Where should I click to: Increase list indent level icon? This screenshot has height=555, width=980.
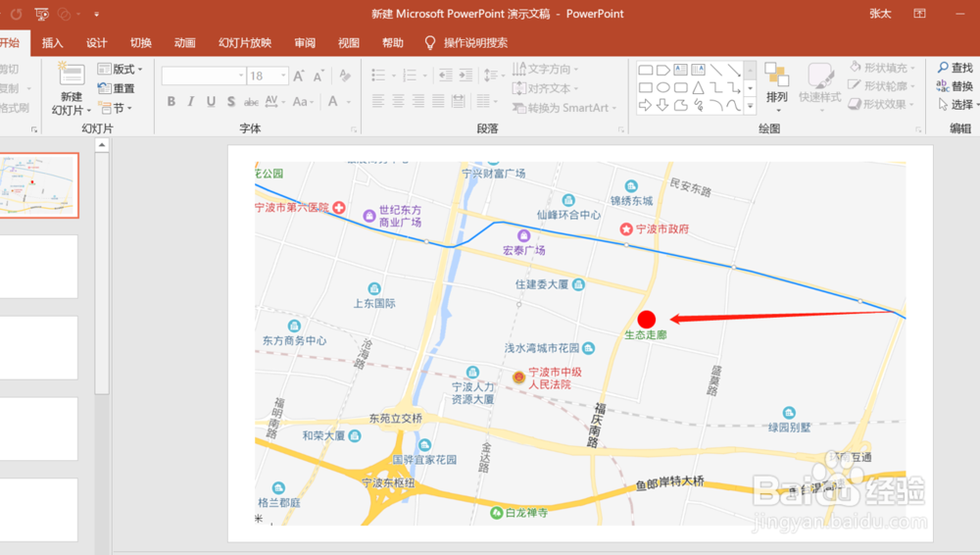(465, 76)
